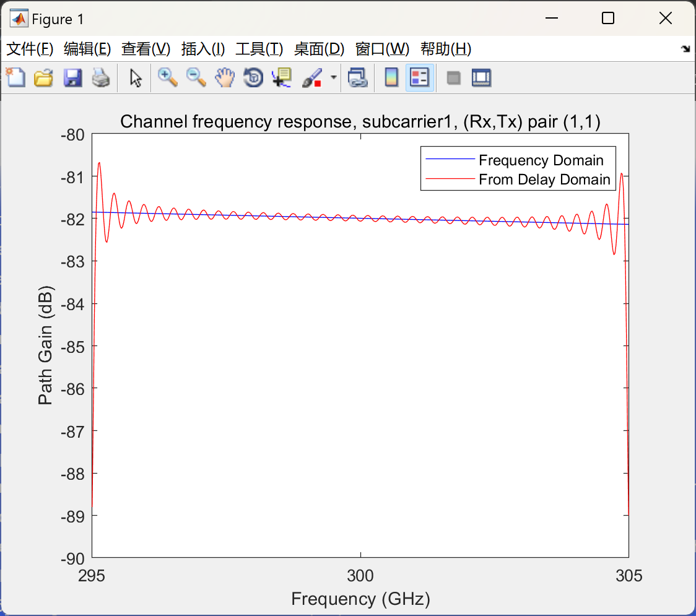The image size is (696, 616).
Task: Open brush color dropdown arrow
Action: [x=333, y=77]
